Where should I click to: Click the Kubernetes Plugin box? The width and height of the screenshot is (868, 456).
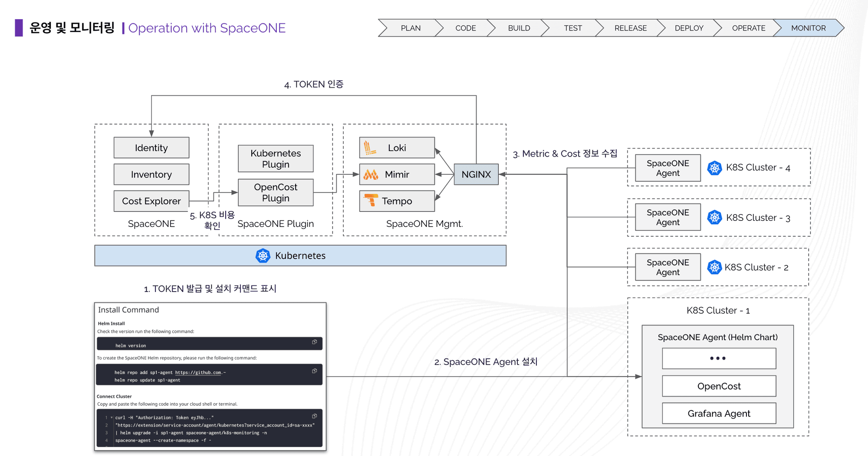click(x=276, y=158)
